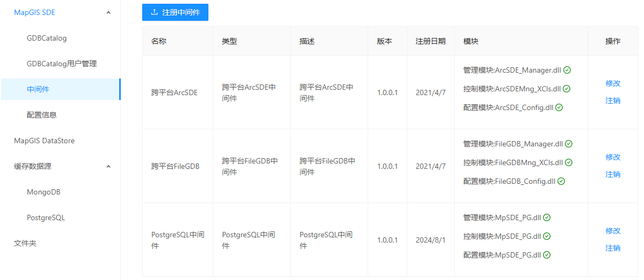
Task: Click check icon beside 管理模块:MpSDE_PG.dll
Action: pyautogui.click(x=547, y=217)
